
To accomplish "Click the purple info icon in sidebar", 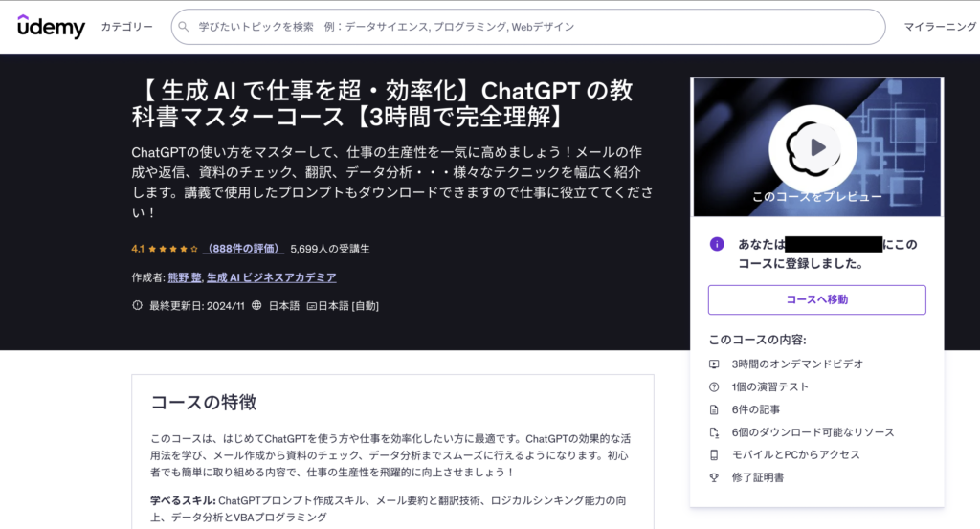I will [x=717, y=244].
